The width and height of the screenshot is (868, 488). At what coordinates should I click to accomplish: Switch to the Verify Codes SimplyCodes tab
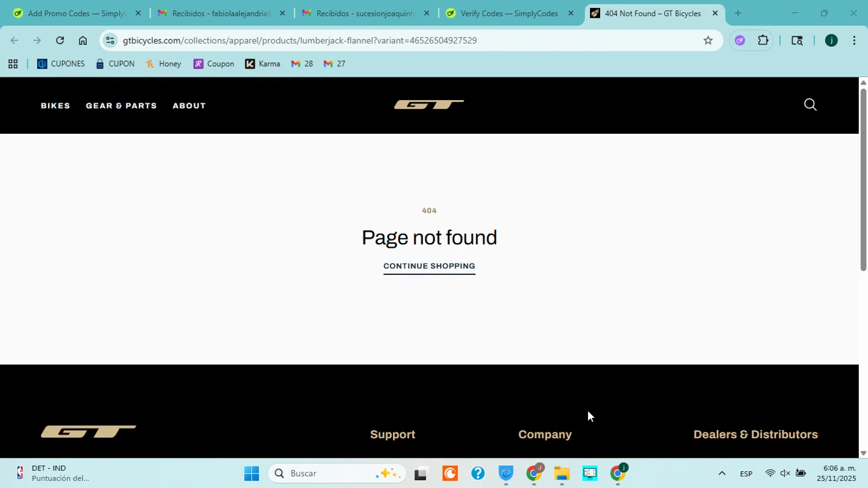(509, 13)
